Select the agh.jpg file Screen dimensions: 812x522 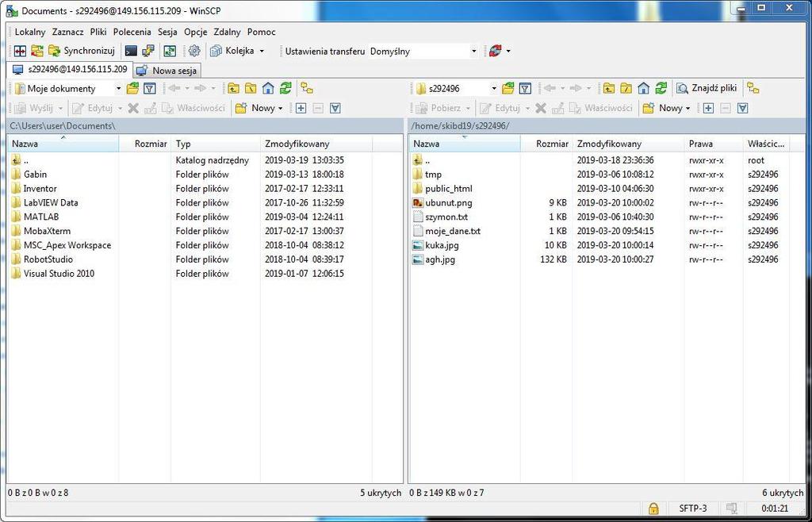[x=439, y=259]
